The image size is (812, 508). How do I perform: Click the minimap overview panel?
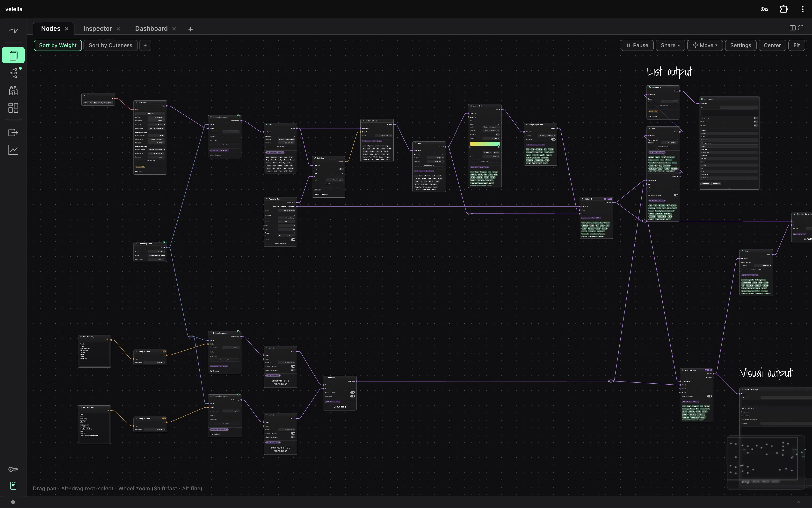click(x=766, y=462)
